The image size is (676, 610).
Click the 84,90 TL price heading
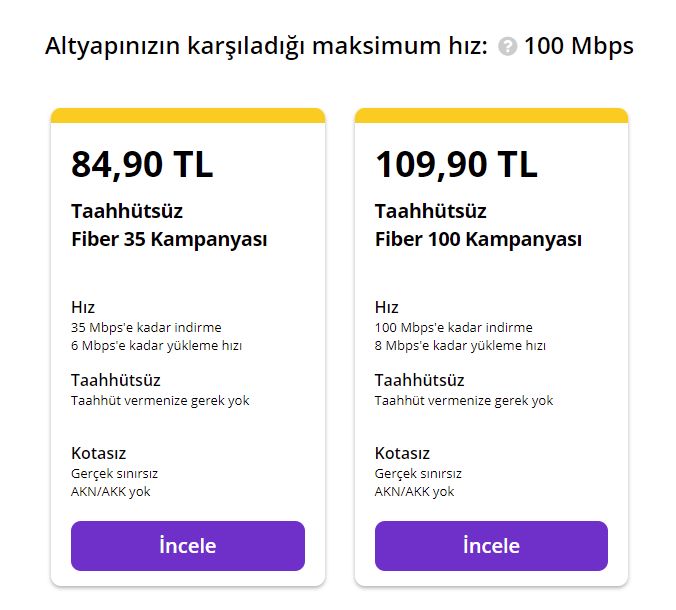tap(142, 165)
